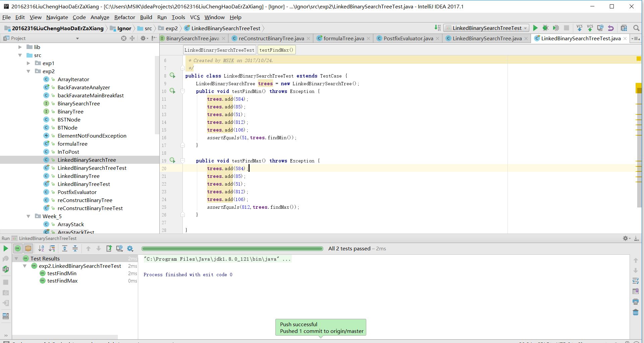Sort tests alphabetically in Run panel
This screenshot has width=644, height=343.
point(41,248)
